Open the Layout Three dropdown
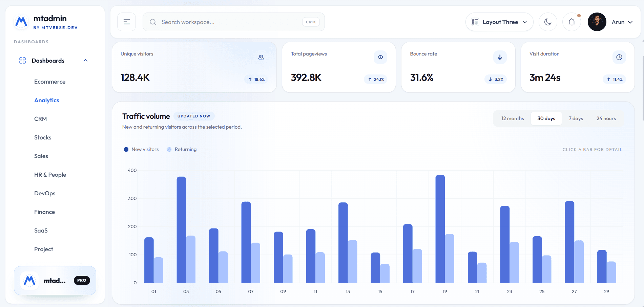Screen dimensions: 644x307 (x=499, y=22)
